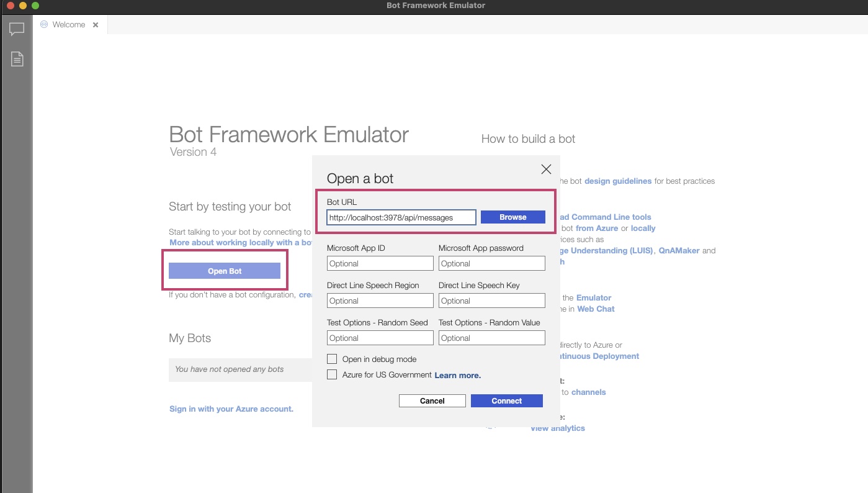This screenshot has width=868, height=493.
Task: Enable Open in debug mode checkbox
Action: point(332,359)
